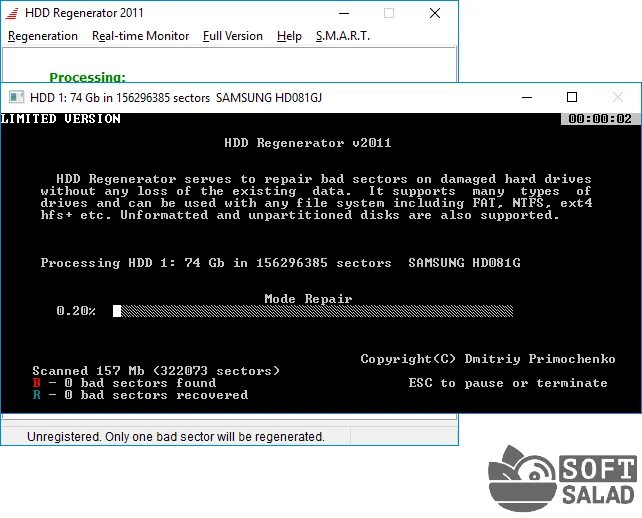
Task: Click the HDD Regenerator 2011 app icon
Action: pyautogui.click(x=12, y=14)
